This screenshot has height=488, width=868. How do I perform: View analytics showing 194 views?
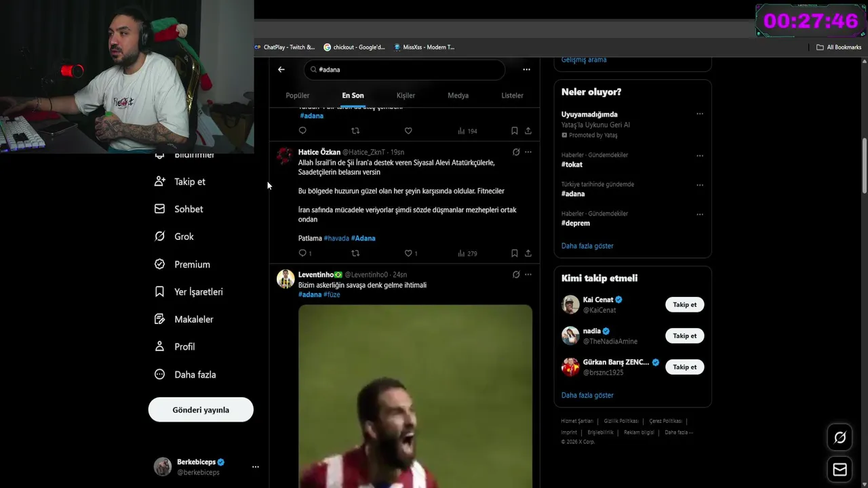pos(467,131)
